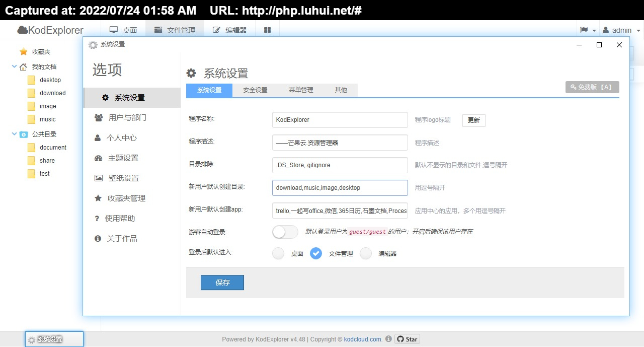Click the desktop monitor icon in top bar
Screen dimensions: 644x347
[x=114, y=30]
